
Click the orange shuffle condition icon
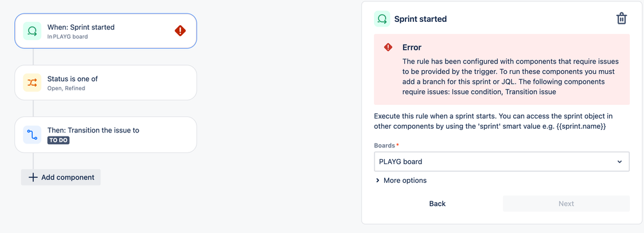click(x=32, y=83)
